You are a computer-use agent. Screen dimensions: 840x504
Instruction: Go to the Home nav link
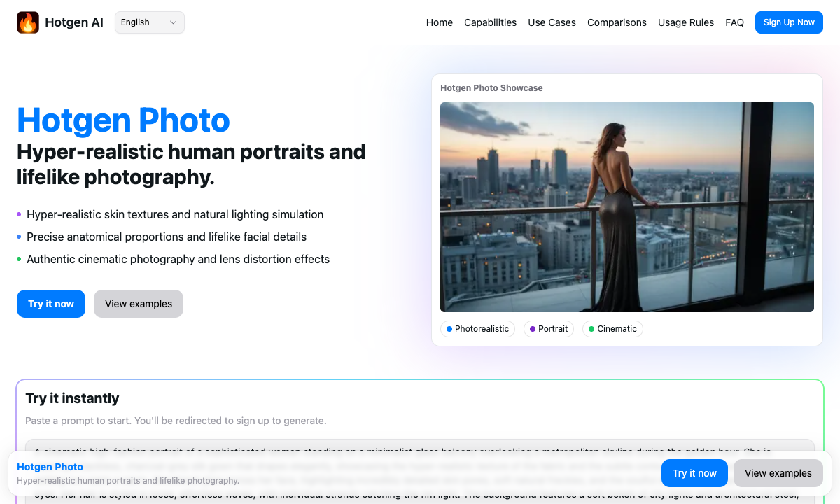pyautogui.click(x=439, y=22)
